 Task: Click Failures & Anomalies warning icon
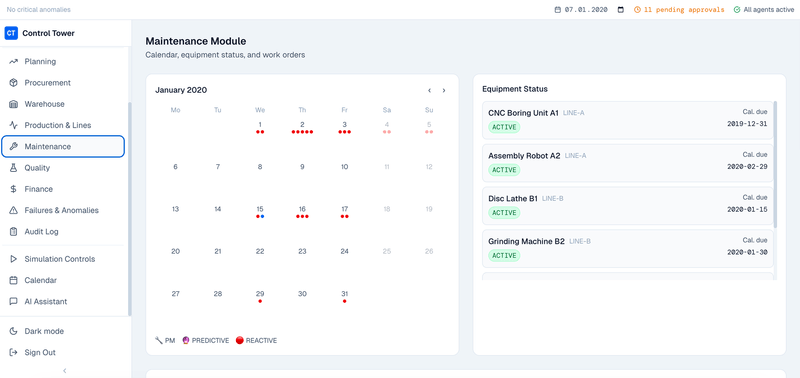[14, 210]
